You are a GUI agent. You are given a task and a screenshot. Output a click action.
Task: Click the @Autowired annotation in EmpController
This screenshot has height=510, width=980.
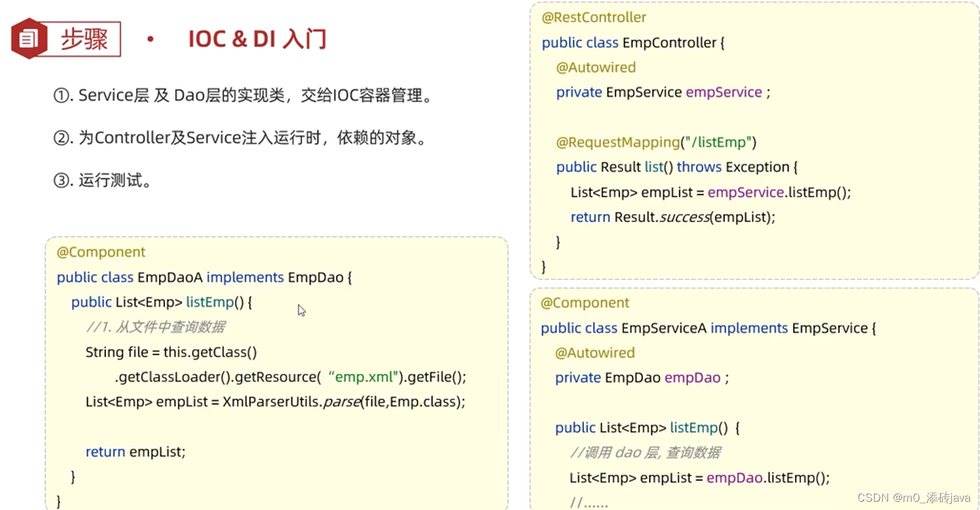[595, 67]
